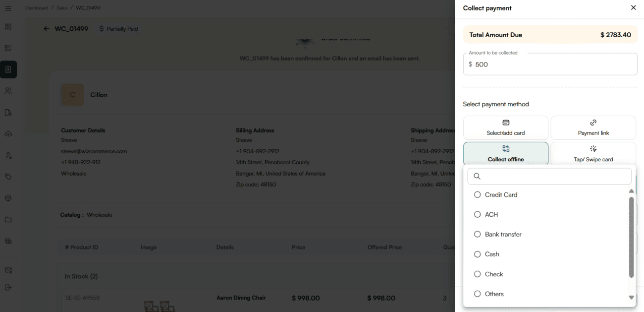The image size is (644, 312).
Task: Choose the ACH radio option
Action: click(x=478, y=214)
